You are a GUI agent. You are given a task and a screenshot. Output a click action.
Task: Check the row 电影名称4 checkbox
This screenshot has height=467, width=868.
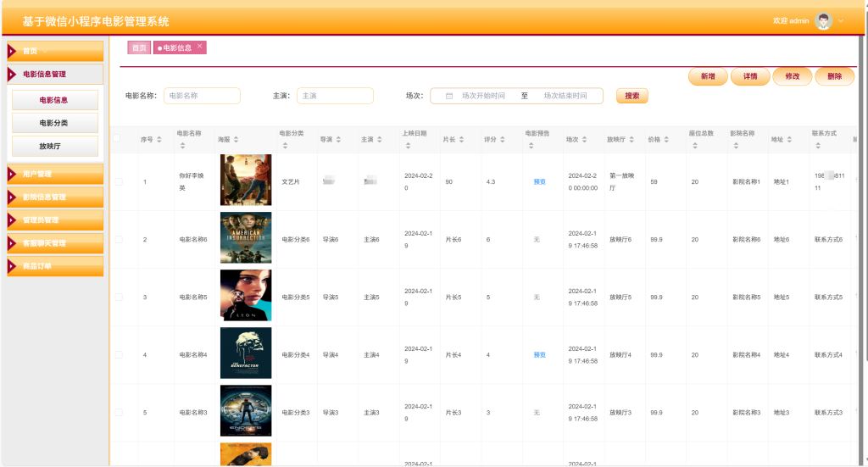tap(119, 354)
